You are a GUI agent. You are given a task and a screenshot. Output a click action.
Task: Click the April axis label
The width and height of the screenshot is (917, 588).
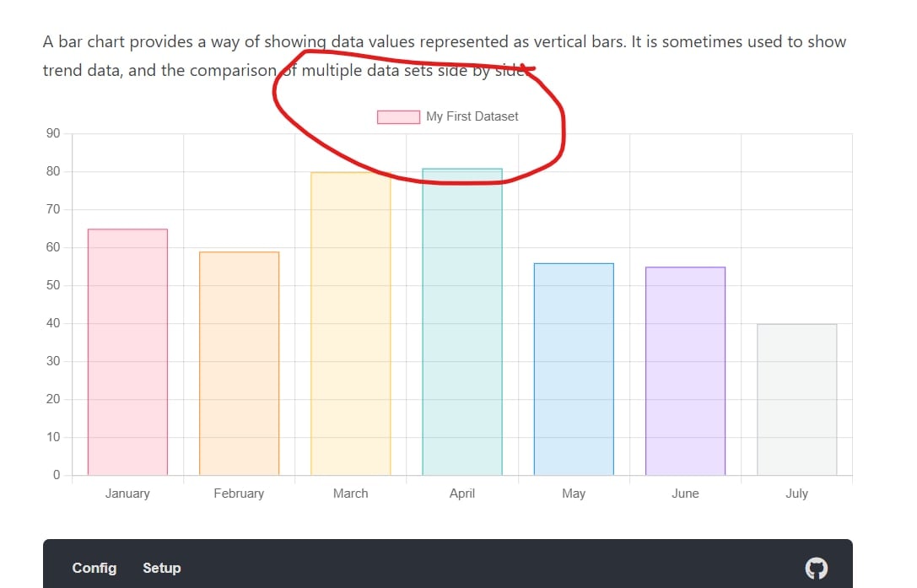462,494
